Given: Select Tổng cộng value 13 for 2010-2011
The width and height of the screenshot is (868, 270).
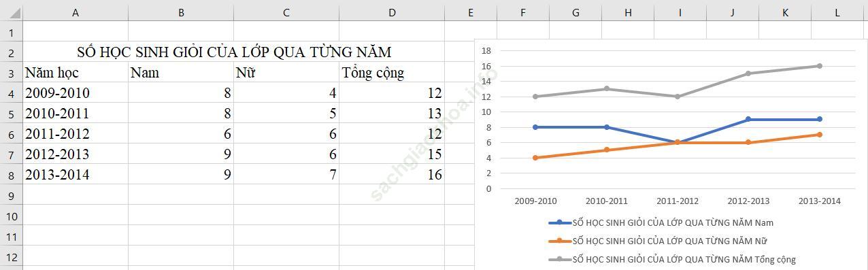Looking at the screenshot, I should (391, 113).
